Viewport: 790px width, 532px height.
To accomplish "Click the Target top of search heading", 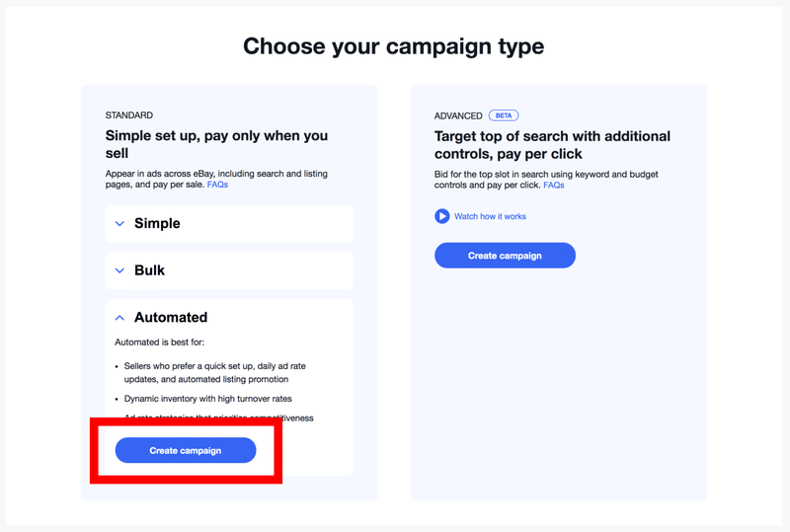I will (552, 144).
